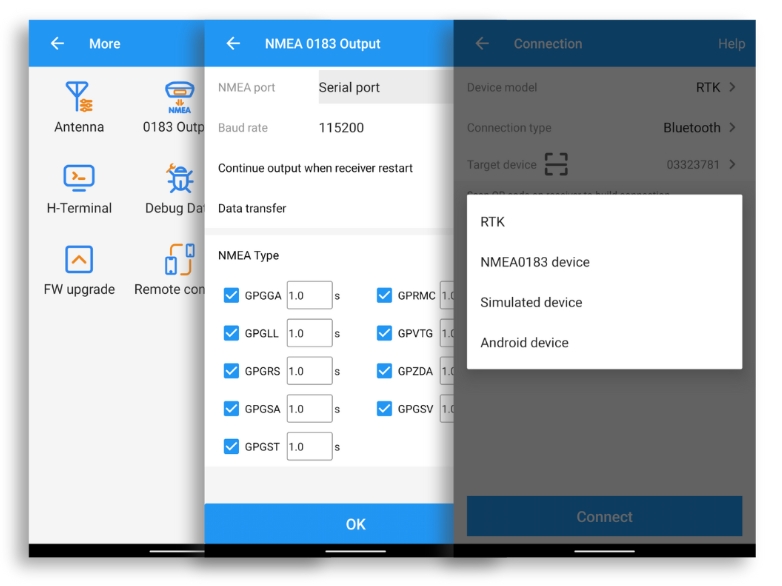Open the Debug Data bug icon
This screenshot has width=782, height=586.
(179, 178)
